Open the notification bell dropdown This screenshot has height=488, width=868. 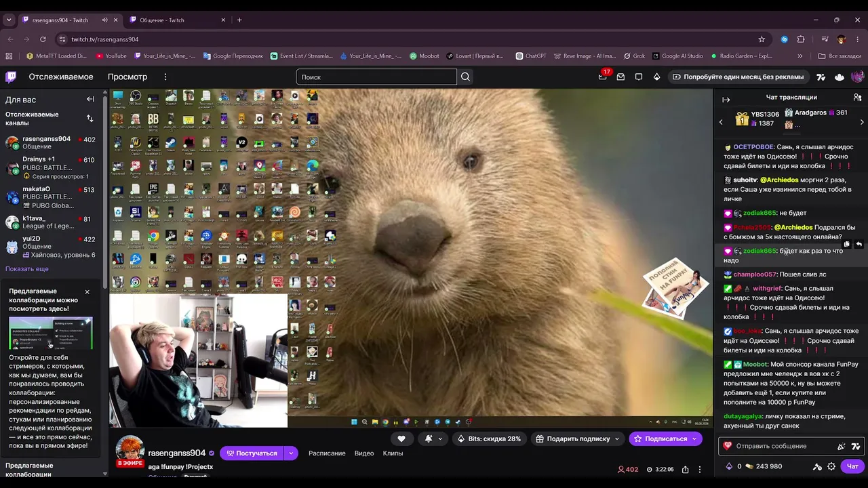(x=433, y=439)
